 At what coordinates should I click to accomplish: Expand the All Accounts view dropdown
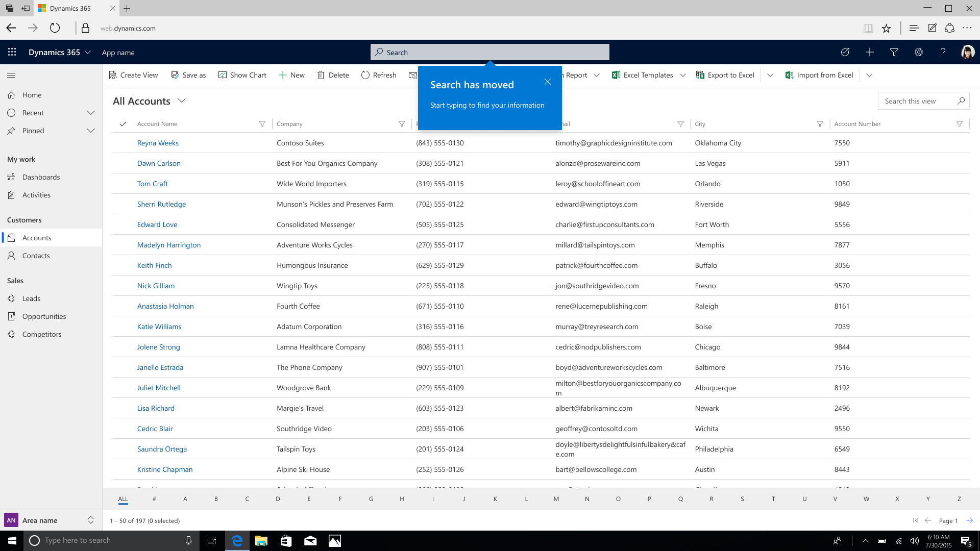[182, 100]
